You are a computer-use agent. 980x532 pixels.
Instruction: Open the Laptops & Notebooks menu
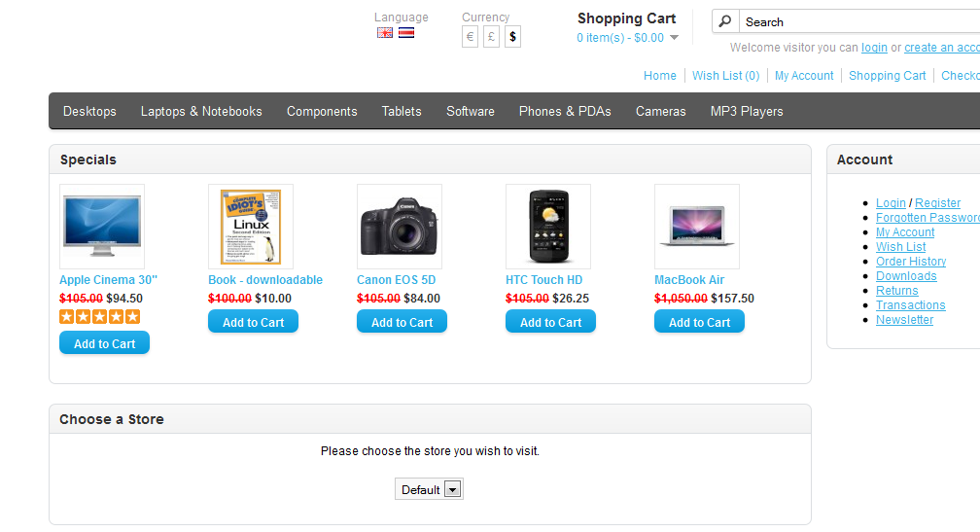pos(201,111)
